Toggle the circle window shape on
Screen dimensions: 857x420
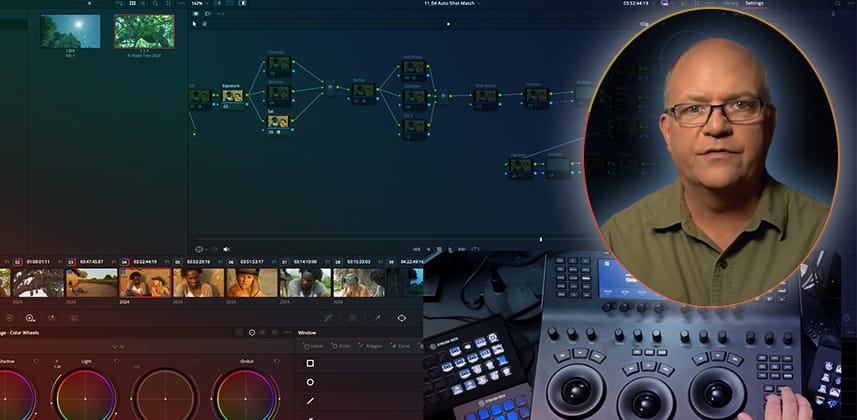(x=310, y=382)
